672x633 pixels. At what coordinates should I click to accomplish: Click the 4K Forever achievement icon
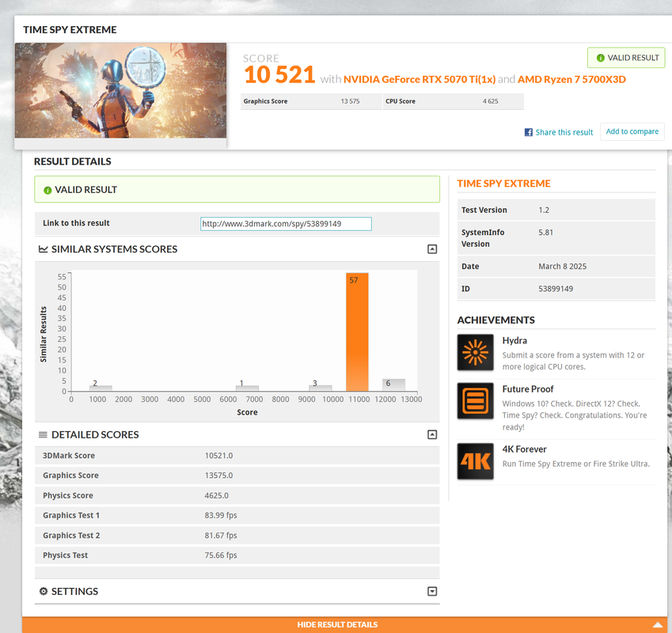pos(475,461)
